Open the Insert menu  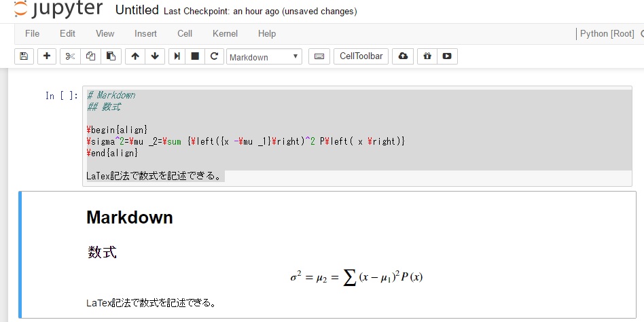point(145,34)
